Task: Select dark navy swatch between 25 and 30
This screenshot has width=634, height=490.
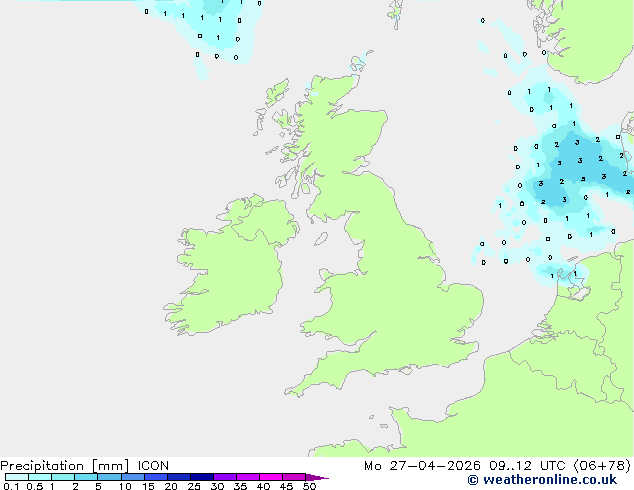Action: pyautogui.click(x=202, y=477)
